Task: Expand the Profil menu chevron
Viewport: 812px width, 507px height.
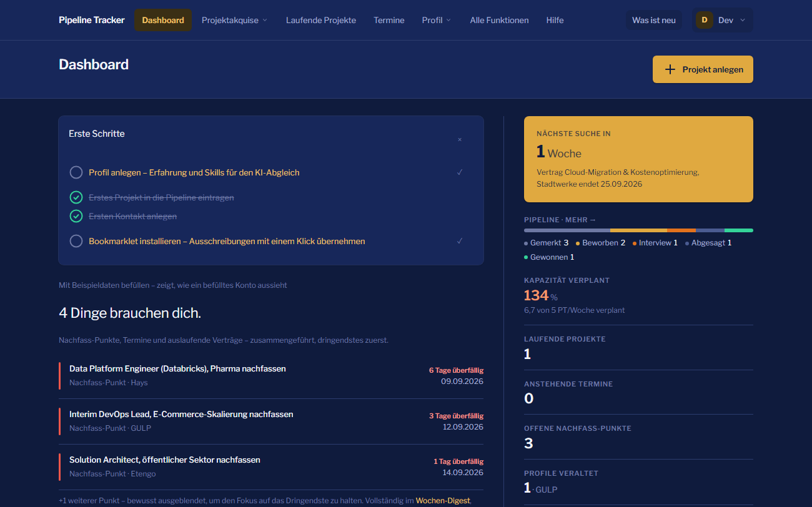Action: tap(448, 20)
